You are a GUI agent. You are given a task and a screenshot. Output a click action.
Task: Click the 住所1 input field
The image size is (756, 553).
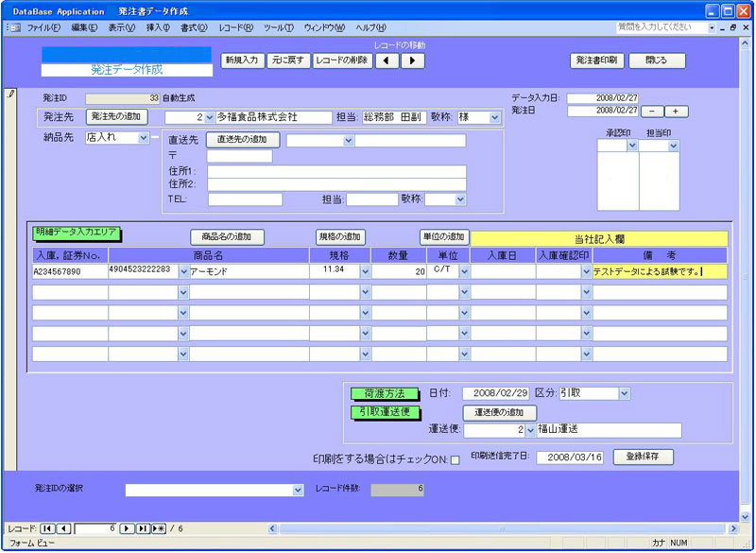point(337,172)
